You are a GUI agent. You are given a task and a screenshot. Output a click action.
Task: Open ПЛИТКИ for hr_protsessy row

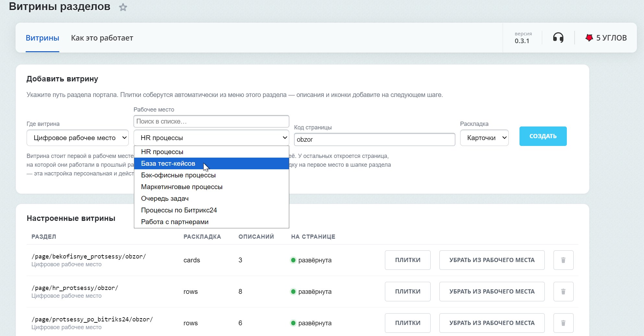click(x=408, y=292)
